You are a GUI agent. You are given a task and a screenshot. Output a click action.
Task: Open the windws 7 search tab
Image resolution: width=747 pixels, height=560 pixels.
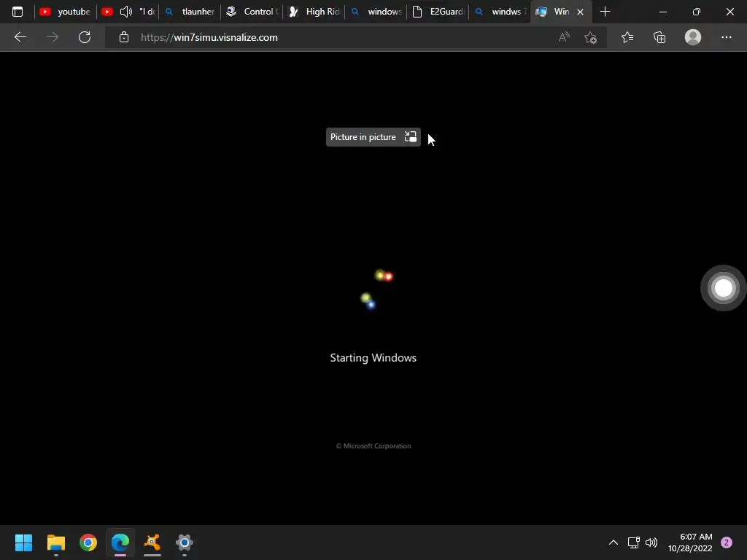pyautogui.click(x=499, y=12)
